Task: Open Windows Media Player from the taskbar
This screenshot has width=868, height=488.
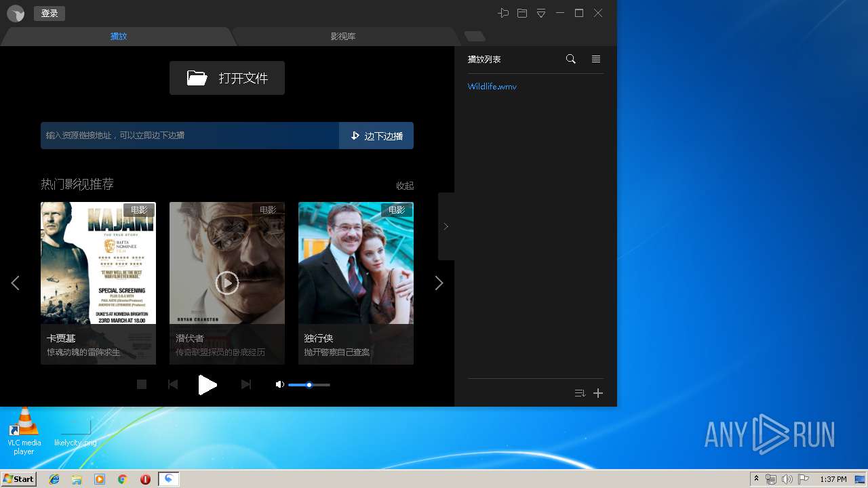Action: 100,479
